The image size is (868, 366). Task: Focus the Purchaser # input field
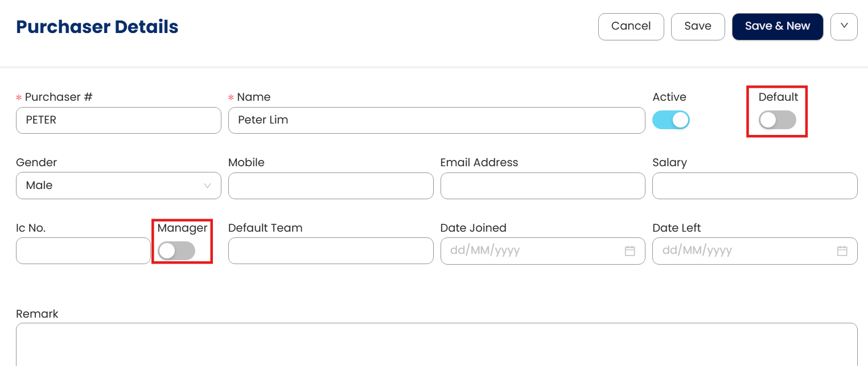118,120
